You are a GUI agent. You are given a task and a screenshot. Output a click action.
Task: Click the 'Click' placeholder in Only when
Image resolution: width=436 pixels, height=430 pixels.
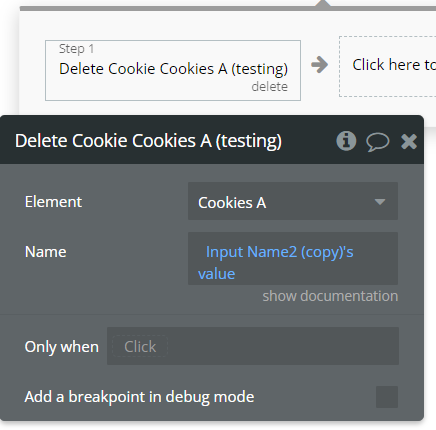click(x=140, y=347)
